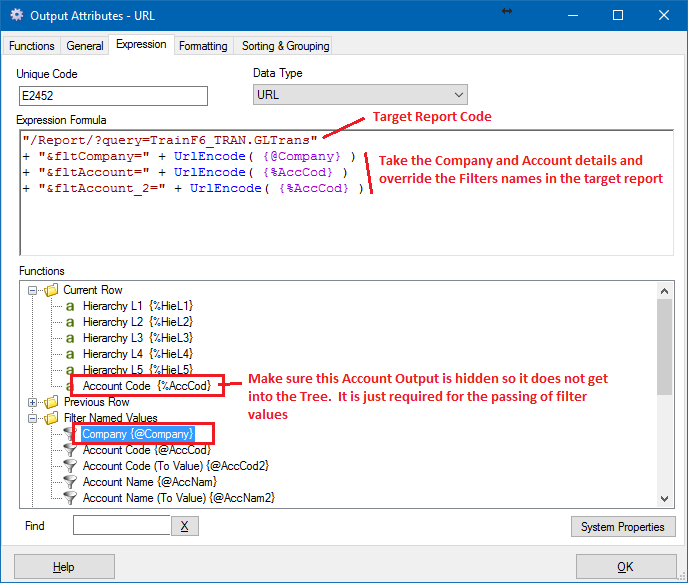Click funnel icon for Account Name (To Value)
The height and width of the screenshot is (583, 688).
click(x=70, y=498)
